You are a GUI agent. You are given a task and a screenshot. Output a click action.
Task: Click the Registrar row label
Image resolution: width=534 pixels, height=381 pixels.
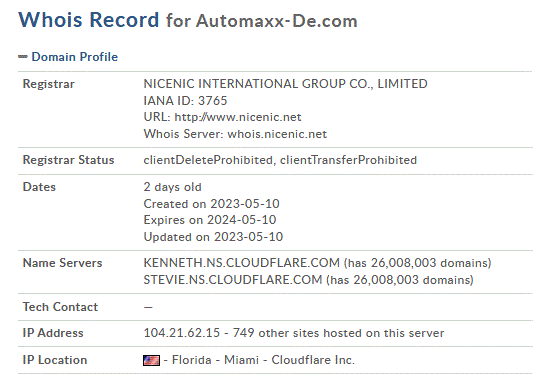[48, 84]
